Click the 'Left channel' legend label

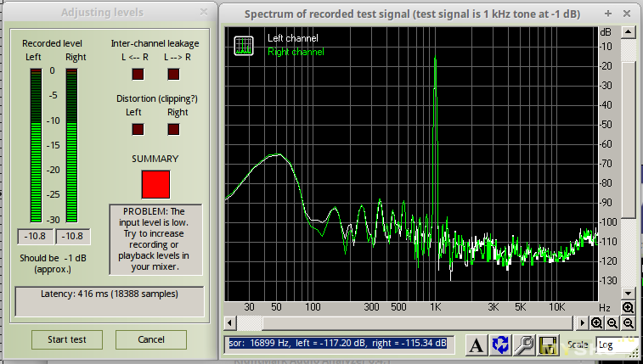click(x=293, y=38)
